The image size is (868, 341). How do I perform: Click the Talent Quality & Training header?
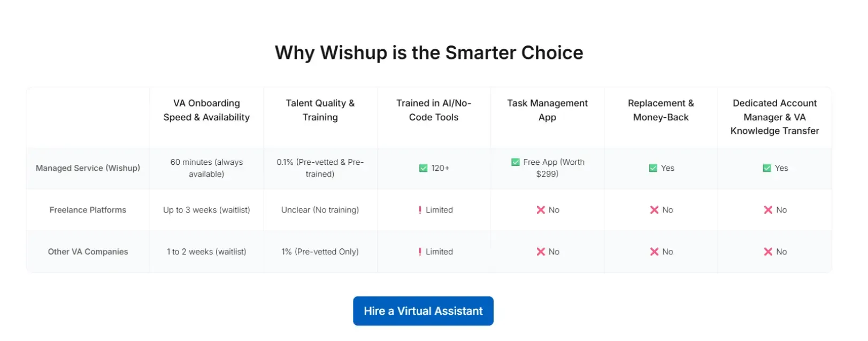click(320, 110)
